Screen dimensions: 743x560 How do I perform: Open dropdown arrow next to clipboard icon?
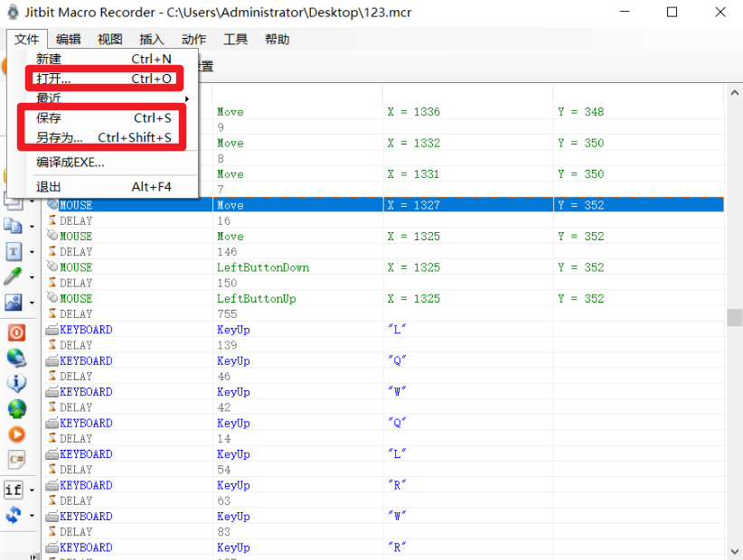point(32,227)
